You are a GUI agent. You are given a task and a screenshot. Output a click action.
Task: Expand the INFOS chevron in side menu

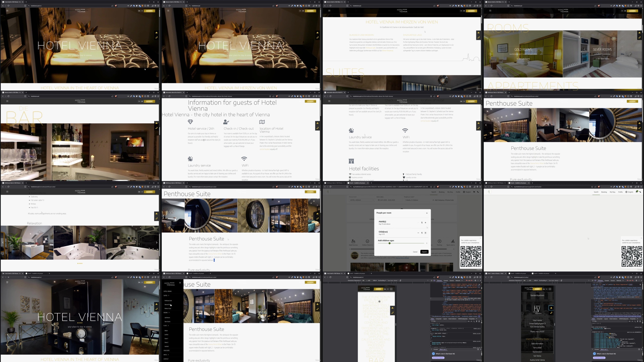pyautogui.click(x=168, y=355)
